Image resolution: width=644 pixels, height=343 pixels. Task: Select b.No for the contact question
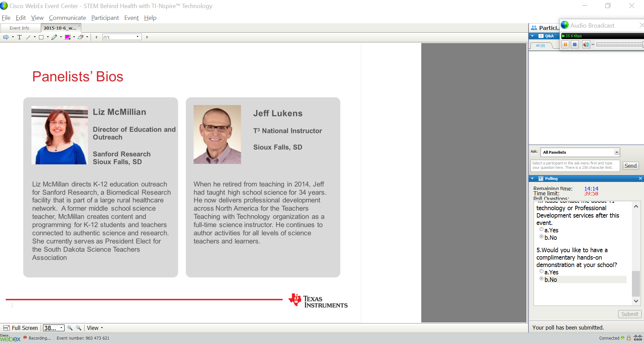[x=542, y=237]
